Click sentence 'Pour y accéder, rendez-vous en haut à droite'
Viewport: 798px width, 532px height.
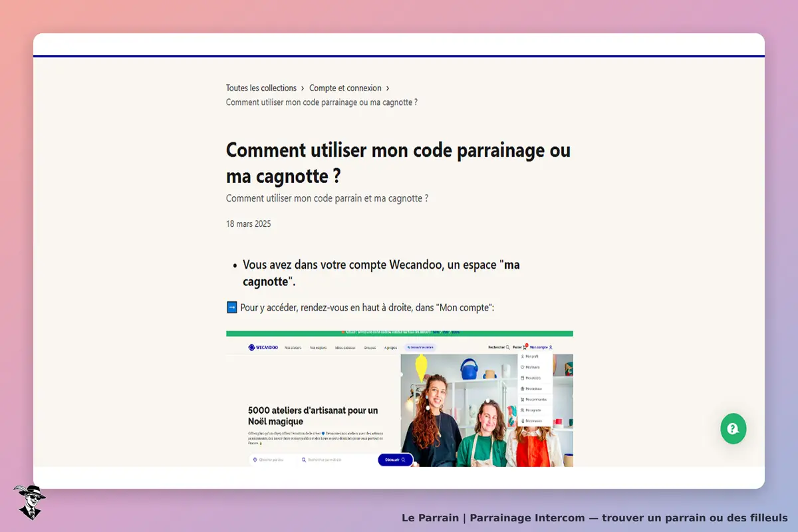tap(368, 308)
